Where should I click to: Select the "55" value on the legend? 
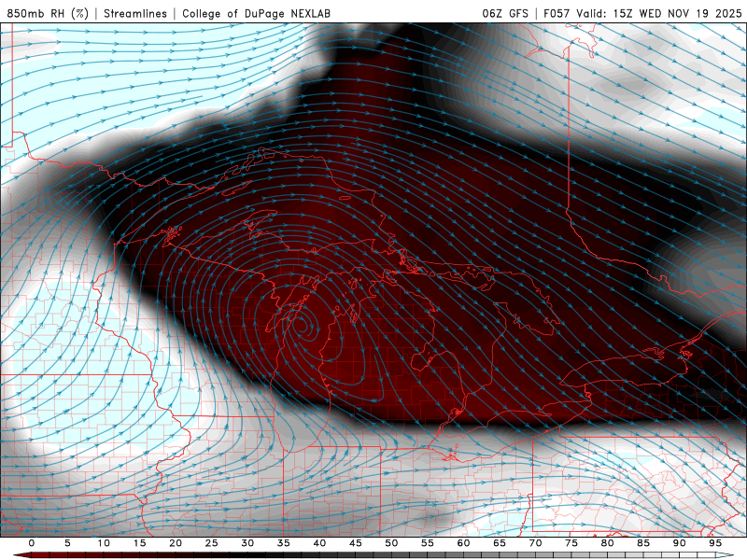428,543
